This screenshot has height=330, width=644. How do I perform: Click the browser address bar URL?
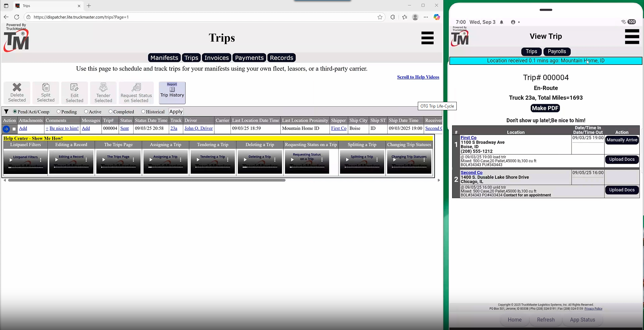[x=81, y=17]
